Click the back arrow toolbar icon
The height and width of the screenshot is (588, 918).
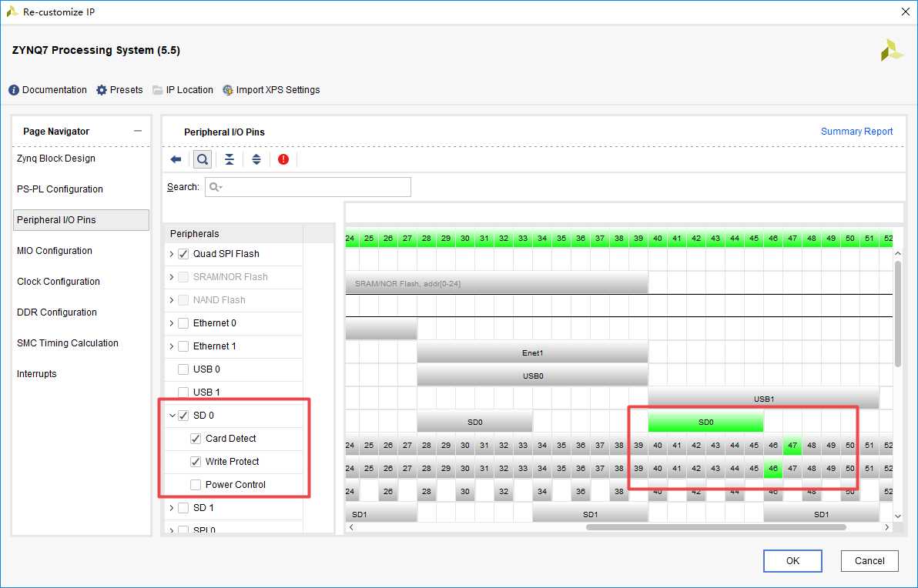click(176, 159)
